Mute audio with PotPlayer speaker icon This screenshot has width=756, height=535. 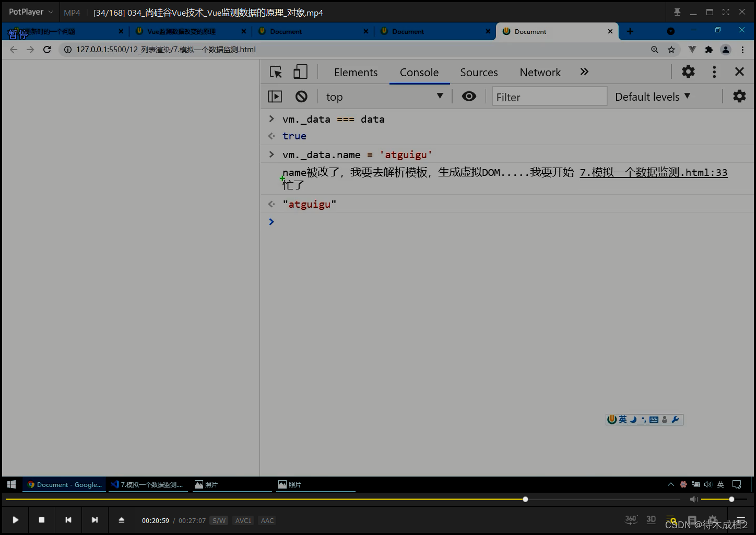pyautogui.click(x=693, y=499)
